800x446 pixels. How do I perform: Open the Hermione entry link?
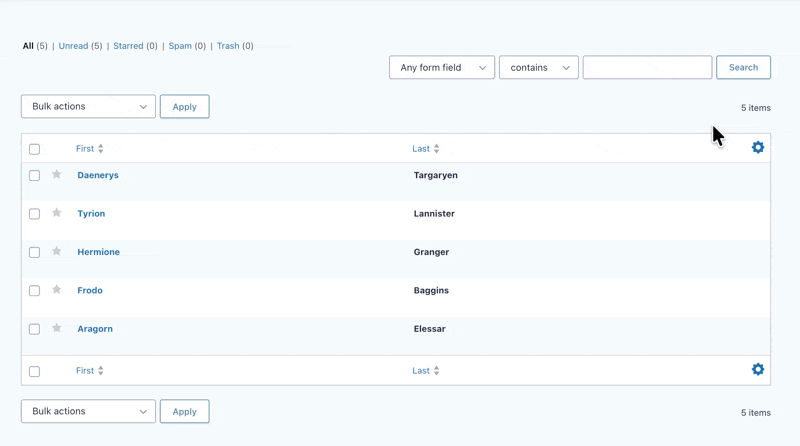tap(98, 252)
